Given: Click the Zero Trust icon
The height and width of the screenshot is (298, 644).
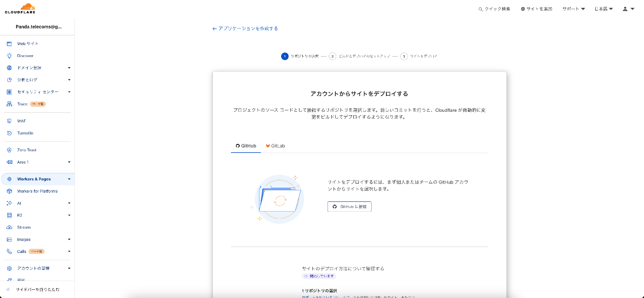Looking at the screenshot, I should pyautogui.click(x=9, y=150).
